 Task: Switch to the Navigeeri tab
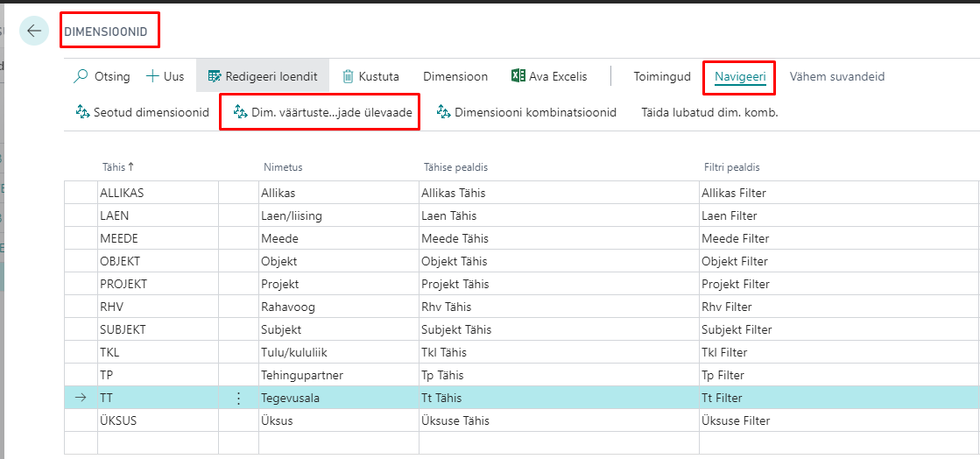(740, 77)
